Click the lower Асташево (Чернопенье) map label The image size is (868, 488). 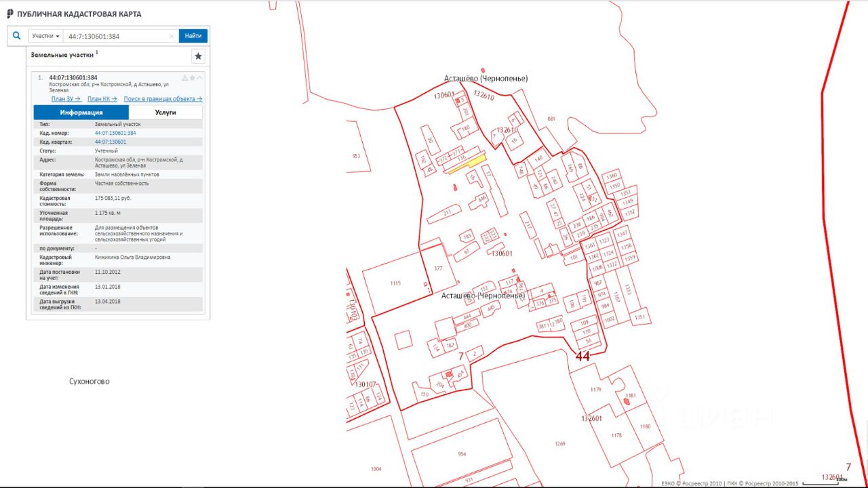[483, 296]
